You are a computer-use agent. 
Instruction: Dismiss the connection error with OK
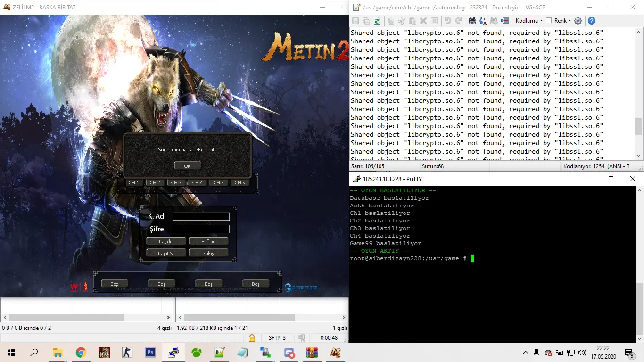tap(187, 166)
